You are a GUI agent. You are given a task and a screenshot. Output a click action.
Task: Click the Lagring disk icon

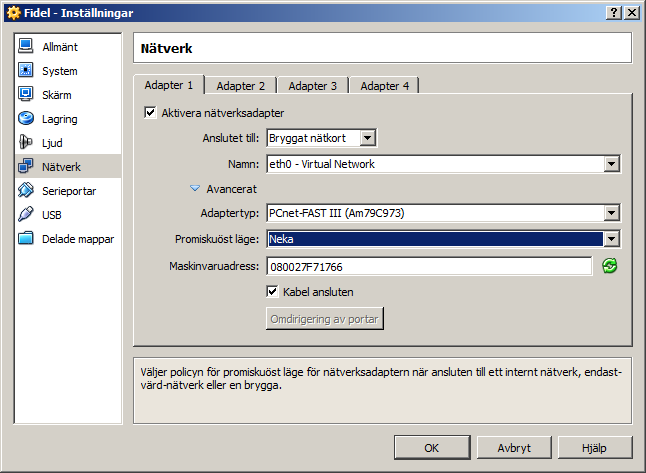(x=26, y=119)
